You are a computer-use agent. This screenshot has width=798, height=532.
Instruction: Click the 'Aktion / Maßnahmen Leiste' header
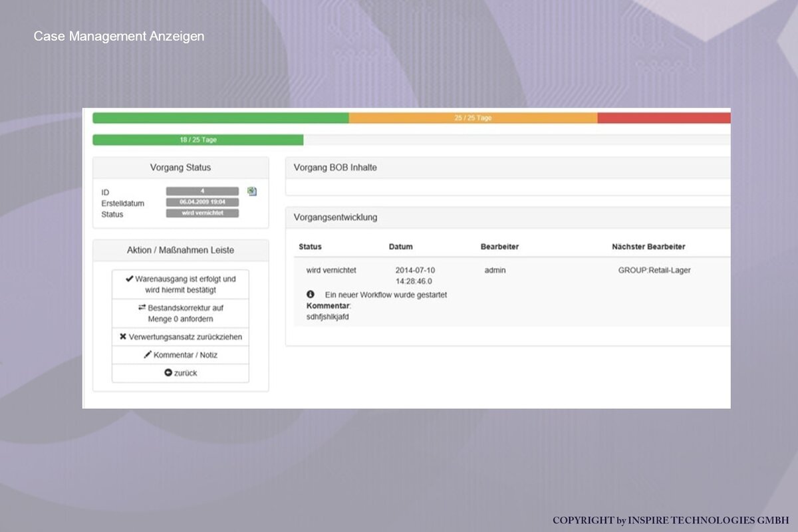181,250
